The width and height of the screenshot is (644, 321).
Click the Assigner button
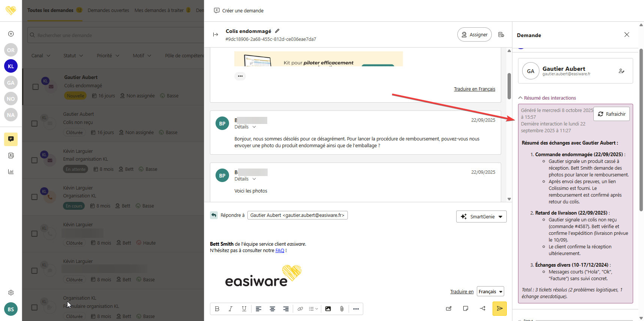(x=474, y=34)
